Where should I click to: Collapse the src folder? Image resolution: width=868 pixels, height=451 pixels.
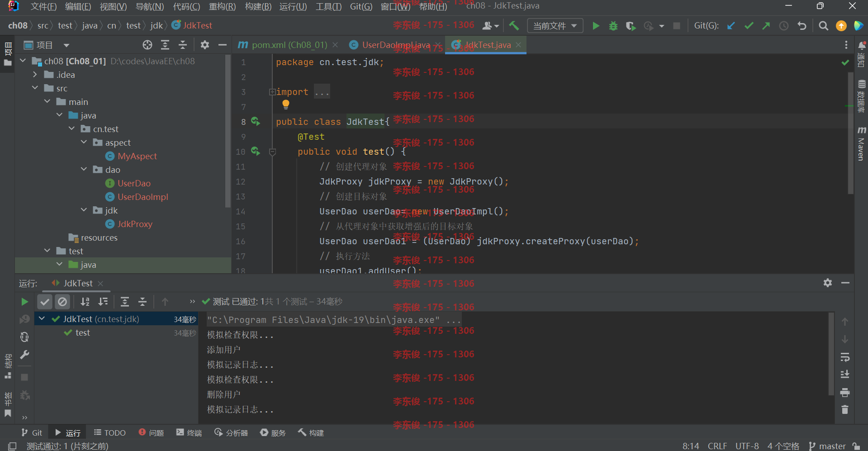[35, 88]
